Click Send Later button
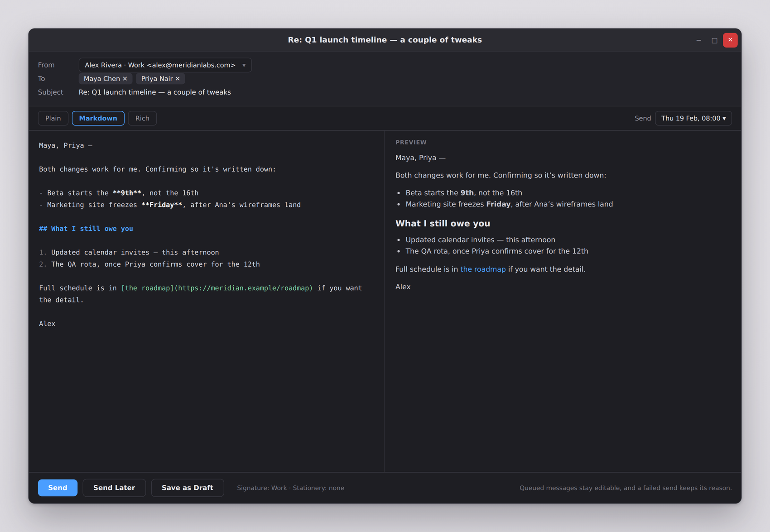The height and width of the screenshot is (532, 770). coord(114,488)
